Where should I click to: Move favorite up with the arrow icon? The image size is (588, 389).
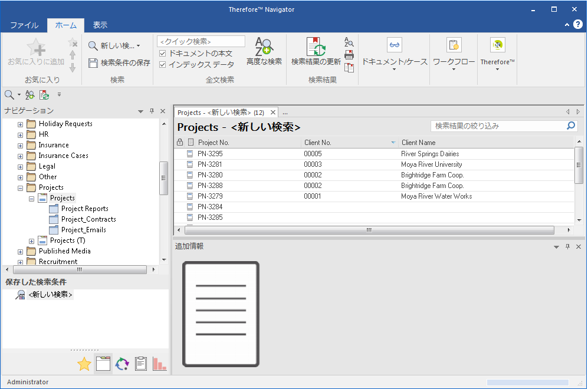[73, 55]
